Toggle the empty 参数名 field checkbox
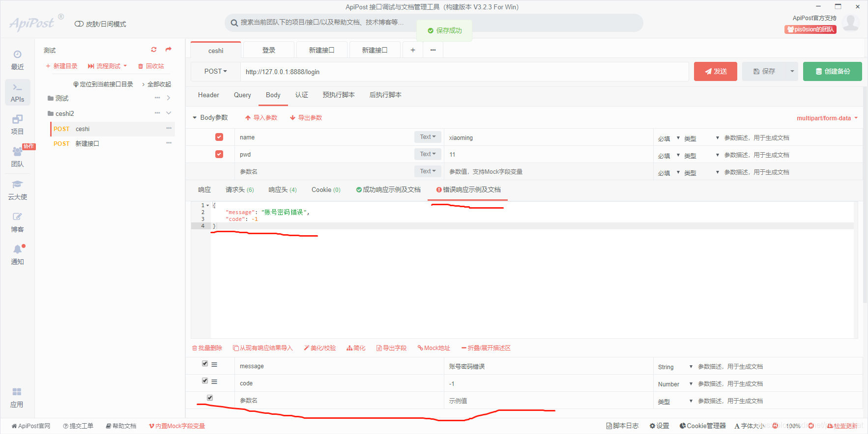The image size is (868, 434). coord(210,398)
